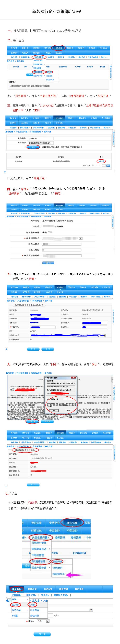Image resolution: width=120 pixels, height=644 pixels.
Task: Open the 指定银行账户 dropdown in step four
Action: [x=81, y=238]
